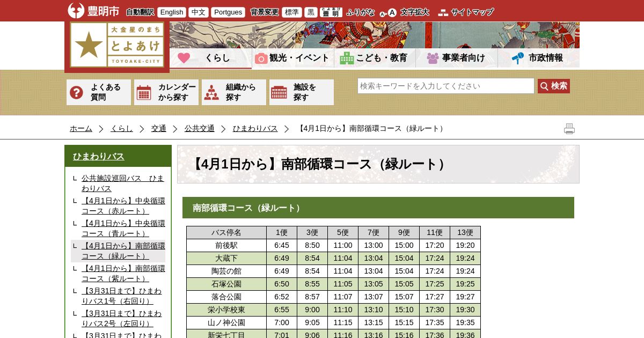
Task: Translate the page to 中文
Action: [199, 12]
